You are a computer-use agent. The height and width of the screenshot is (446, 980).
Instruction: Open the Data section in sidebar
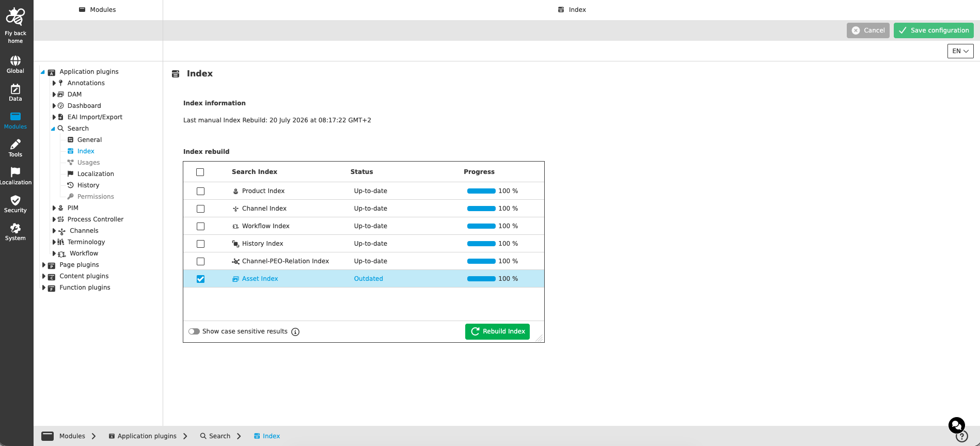pyautogui.click(x=15, y=92)
